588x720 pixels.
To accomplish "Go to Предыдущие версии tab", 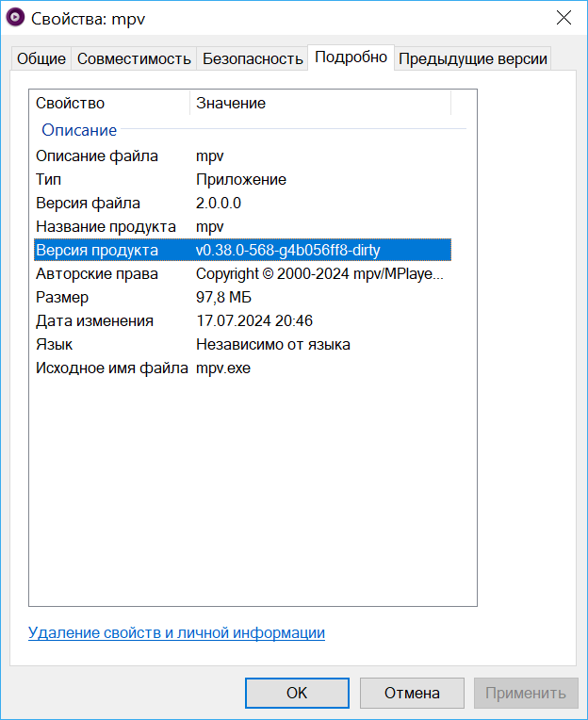I will coord(472,58).
